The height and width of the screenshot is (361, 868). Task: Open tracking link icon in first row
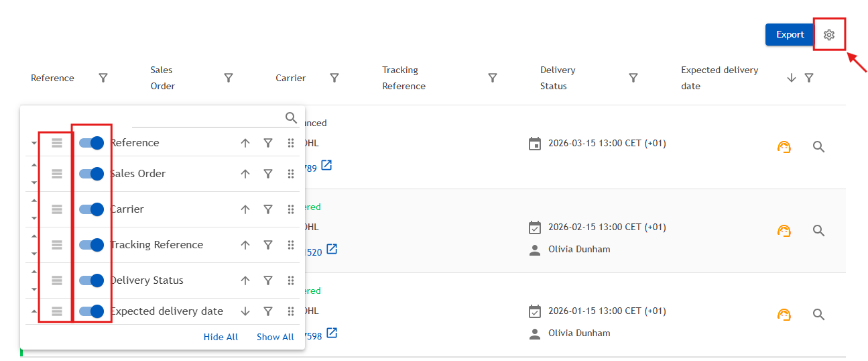pyautogui.click(x=326, y=165)
